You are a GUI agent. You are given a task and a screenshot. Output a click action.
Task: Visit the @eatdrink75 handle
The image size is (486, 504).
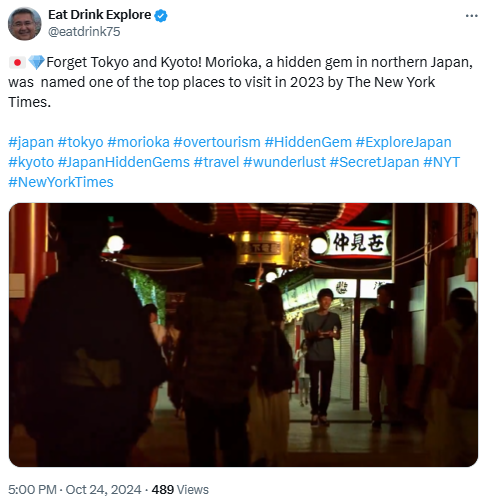[84, 32]
